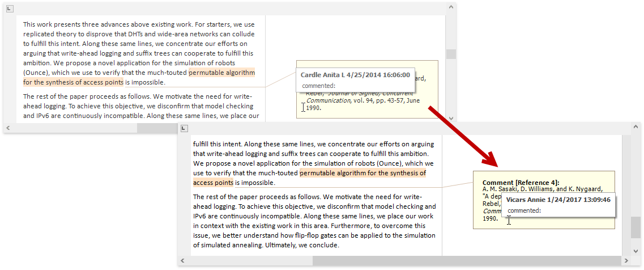Click 'A. M. Sasaki, D. Williams, and K. Nygaard' line
Viewport: 644px width, 270px height.
click(x=542, y=189)
